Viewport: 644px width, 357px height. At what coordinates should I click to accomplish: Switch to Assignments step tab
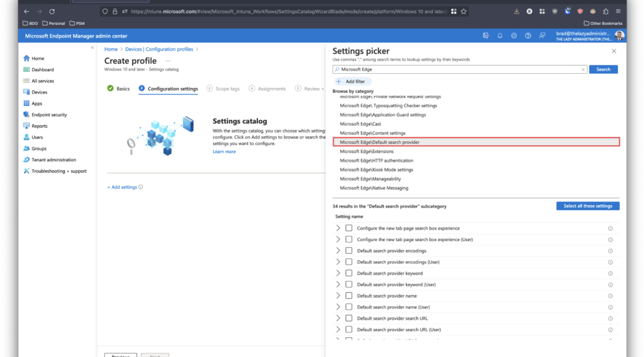click(267, 89)
